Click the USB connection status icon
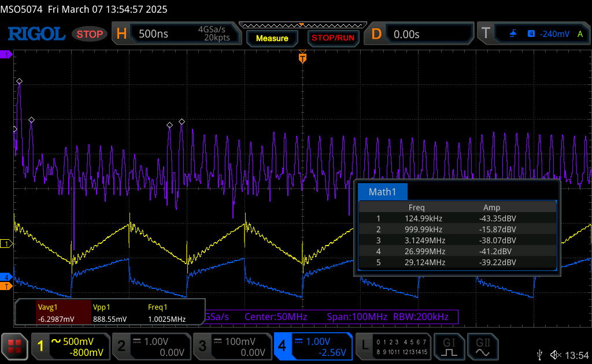592x364 pixels. (x=539, y=354)
